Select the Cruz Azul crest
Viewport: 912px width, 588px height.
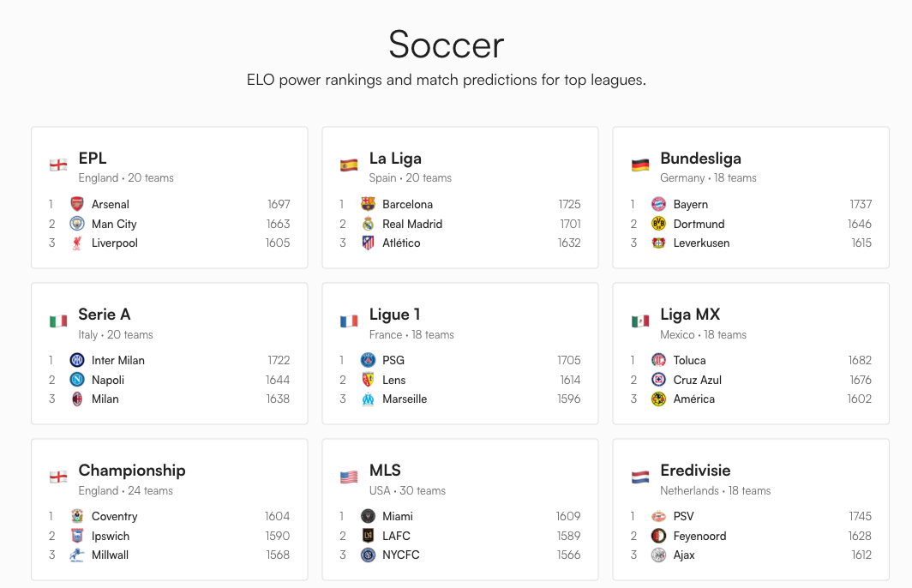click(657, 380)
